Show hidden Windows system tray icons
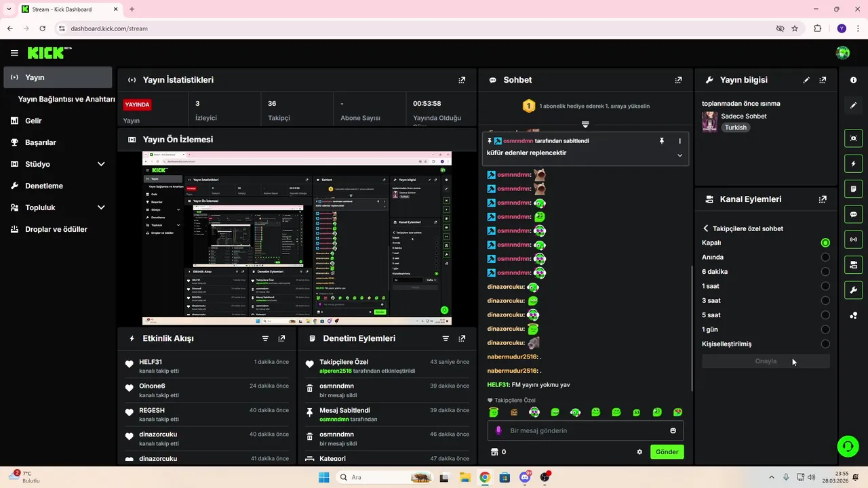This screenshot has height=488, width=868. [771, 477]
